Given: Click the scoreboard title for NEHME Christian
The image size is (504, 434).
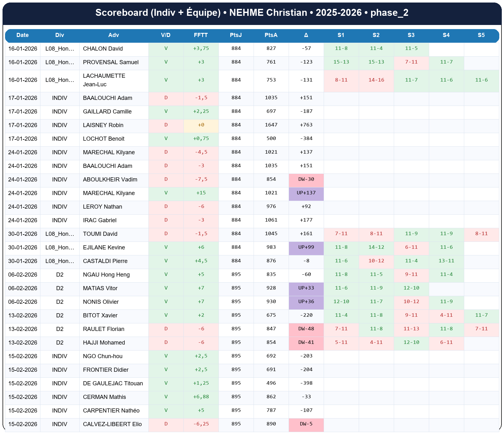Looking at the screenshot, I should tap(252, 13).
